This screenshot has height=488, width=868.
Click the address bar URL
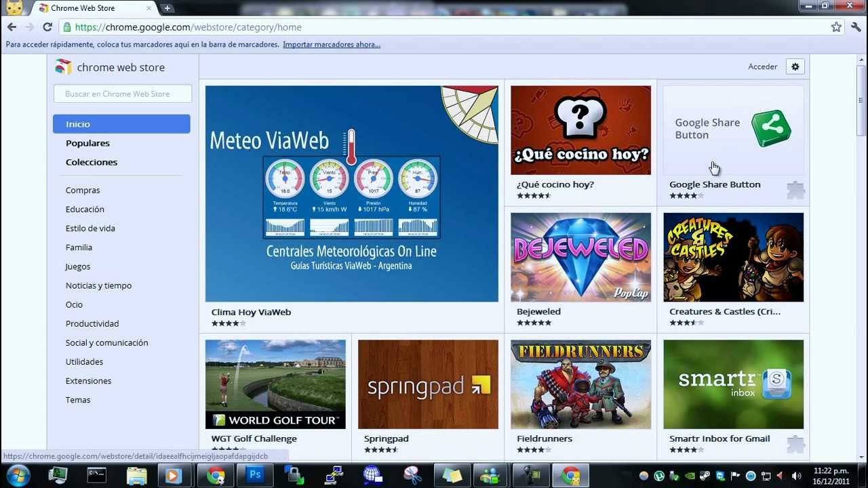pos(188,27)
